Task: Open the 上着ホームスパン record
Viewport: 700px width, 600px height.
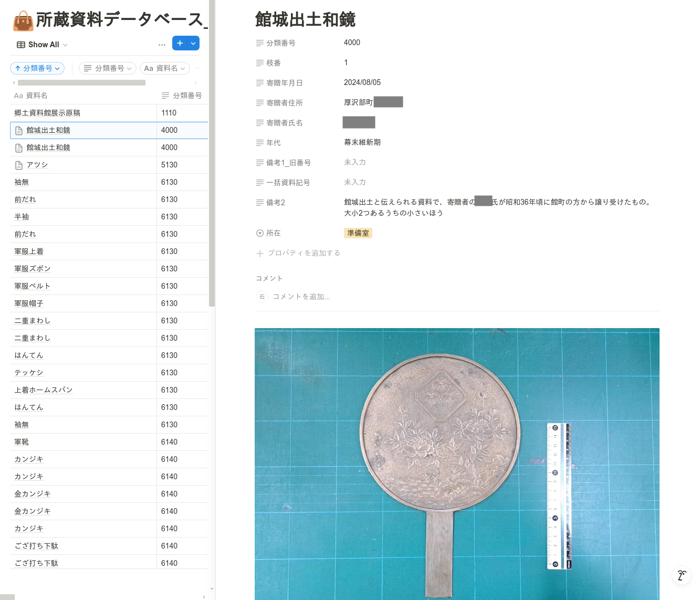Action: point(44,390)
